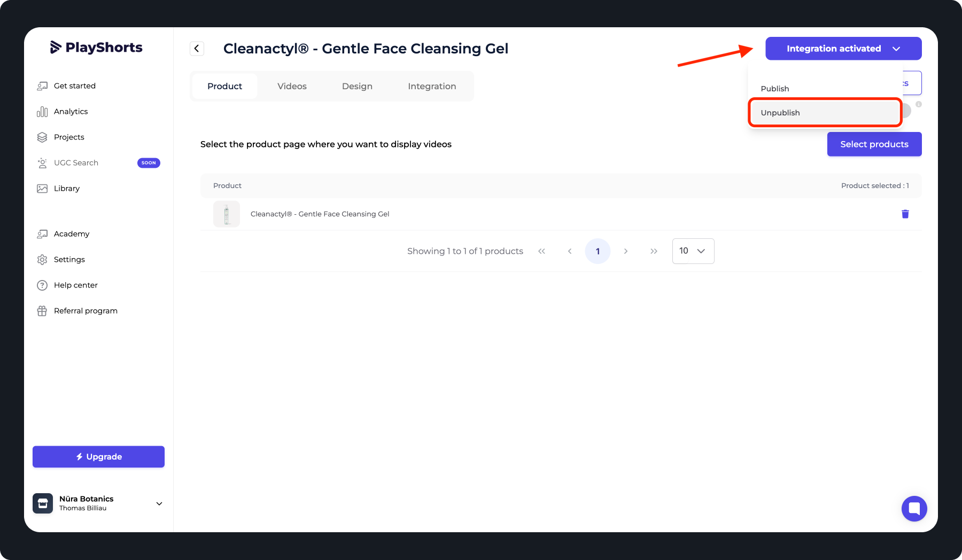
Task: Jump to the last page of products
Action: (x=654, y=251)
